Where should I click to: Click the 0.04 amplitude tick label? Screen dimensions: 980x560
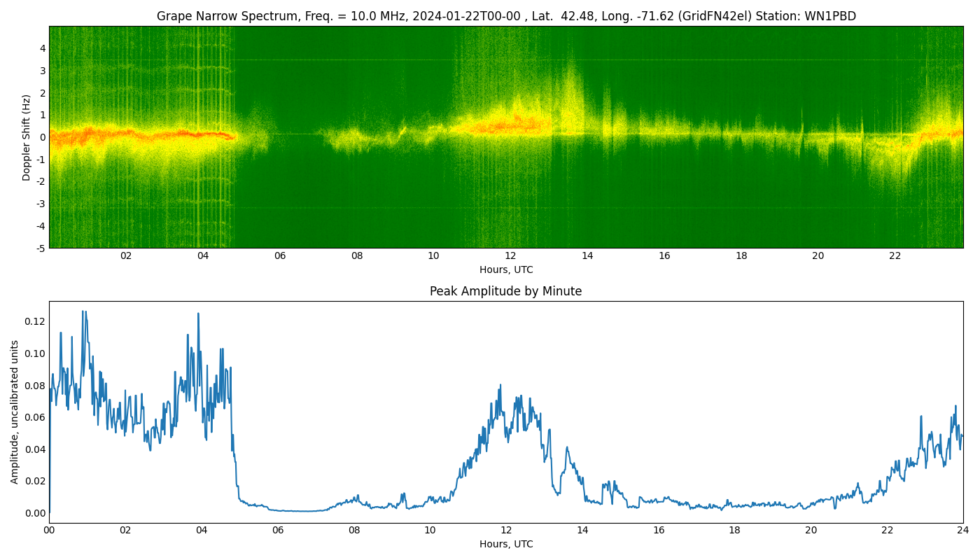[34, 449]
